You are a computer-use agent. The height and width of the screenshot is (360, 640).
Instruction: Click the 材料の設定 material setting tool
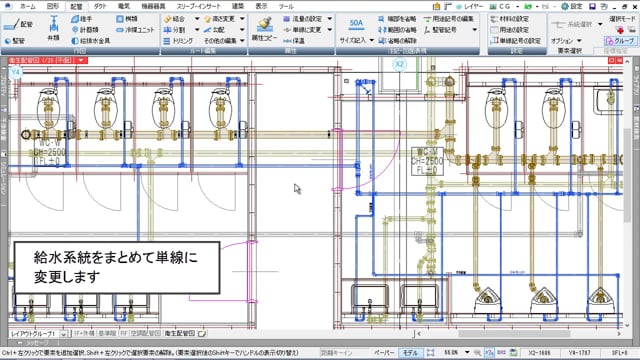coord(509,19)
